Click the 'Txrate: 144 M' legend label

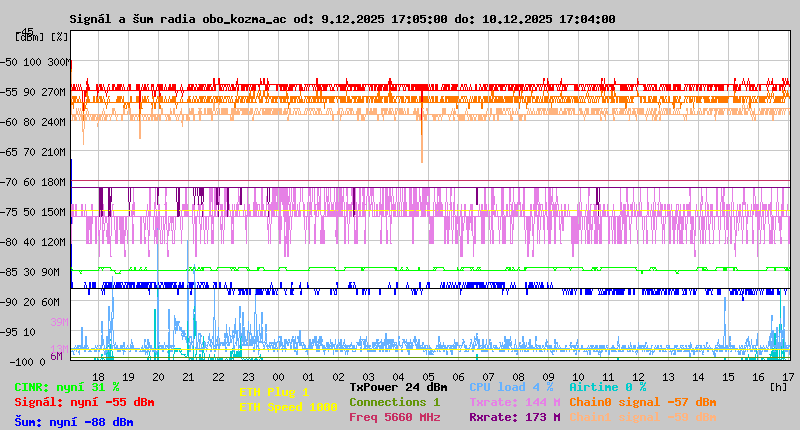click(x=515, y=402)
